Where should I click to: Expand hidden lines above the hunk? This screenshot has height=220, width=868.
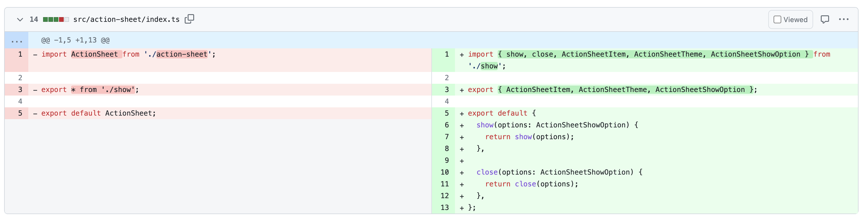coord(17,40)
